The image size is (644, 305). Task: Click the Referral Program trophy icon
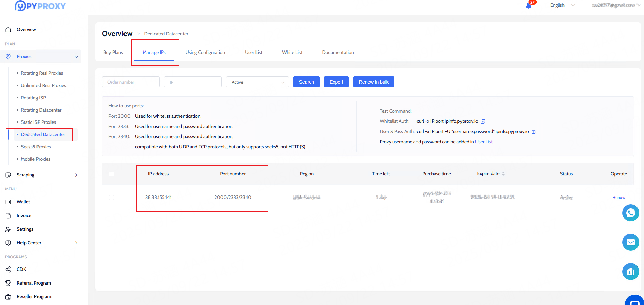click(8, 283)
